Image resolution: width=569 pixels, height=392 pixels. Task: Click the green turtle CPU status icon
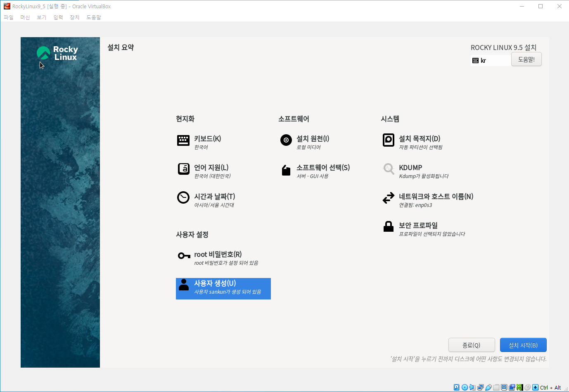(x=519, y=387)
